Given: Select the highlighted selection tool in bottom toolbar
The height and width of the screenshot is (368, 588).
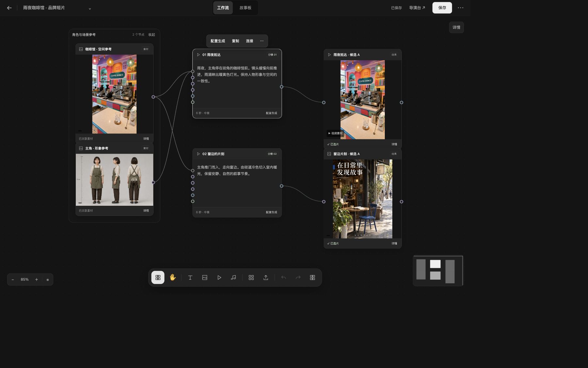Looking at the screenshot, I should click(x=158, y=277).
